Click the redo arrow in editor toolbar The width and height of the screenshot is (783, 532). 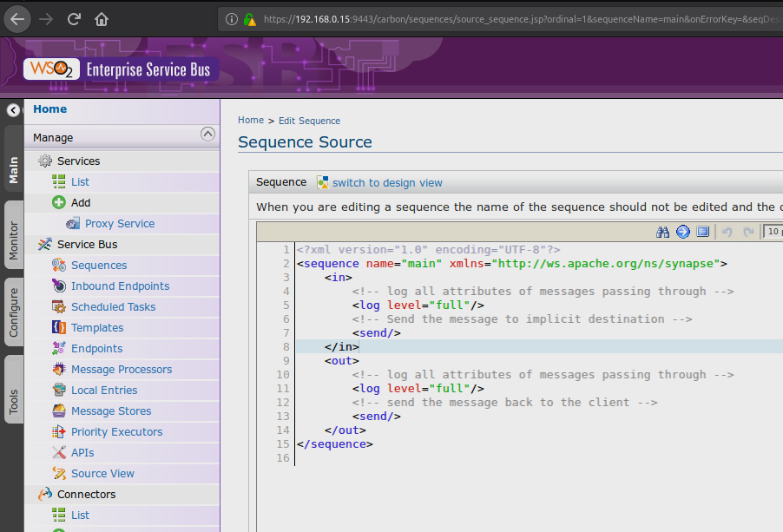point(747,232)
